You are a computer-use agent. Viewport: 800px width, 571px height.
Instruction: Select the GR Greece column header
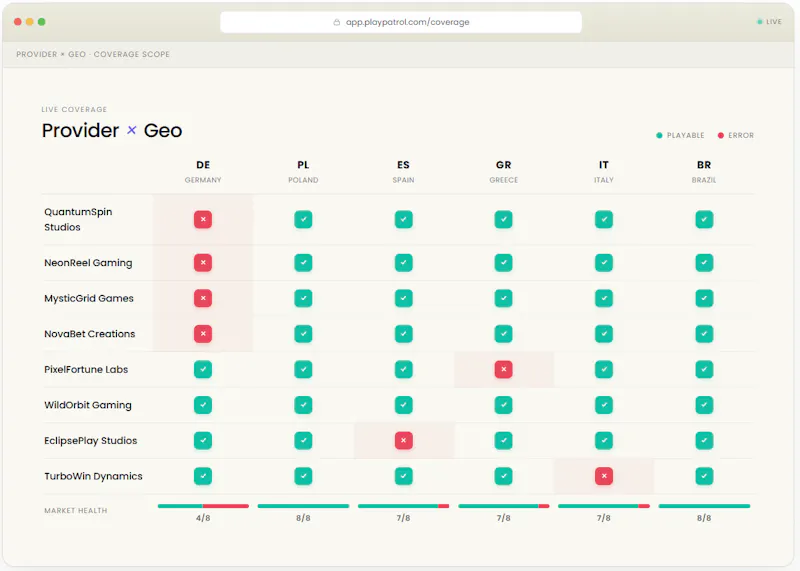pyautogui.click(x=504, y=171)
